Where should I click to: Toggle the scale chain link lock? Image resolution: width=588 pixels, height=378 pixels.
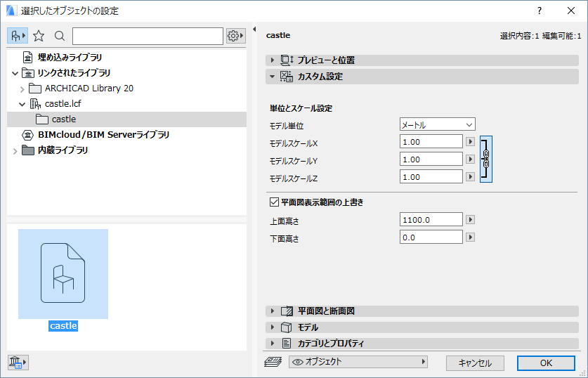coord(486,159)
